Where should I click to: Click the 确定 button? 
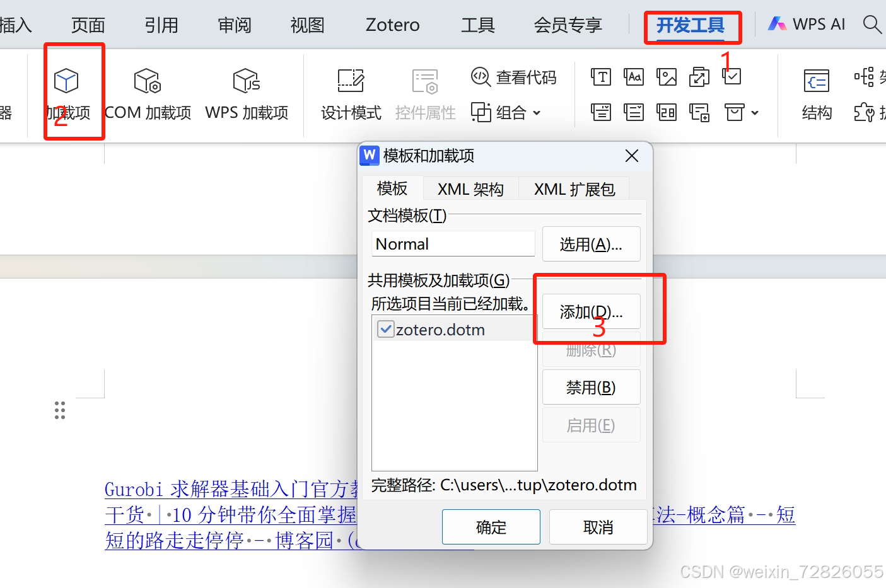pyautogui.click(x=491, y=527)
